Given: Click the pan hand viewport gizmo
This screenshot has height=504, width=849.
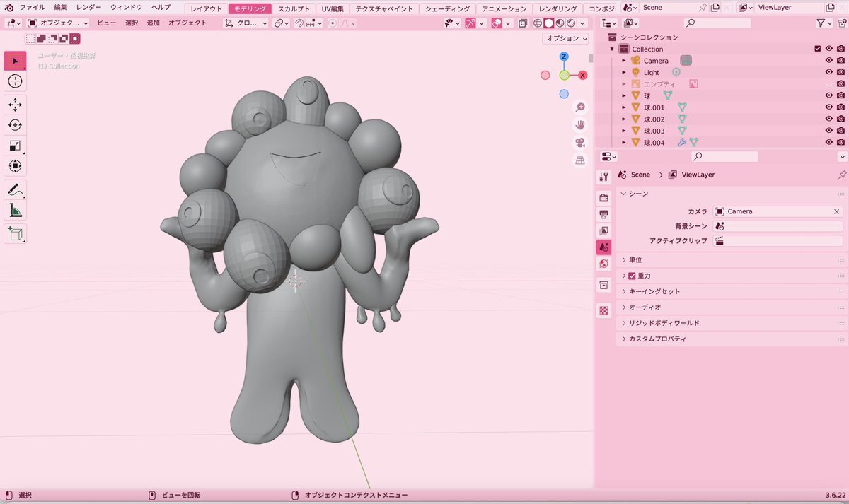Looking at the screenshot, I should click(x=580, y=125).
